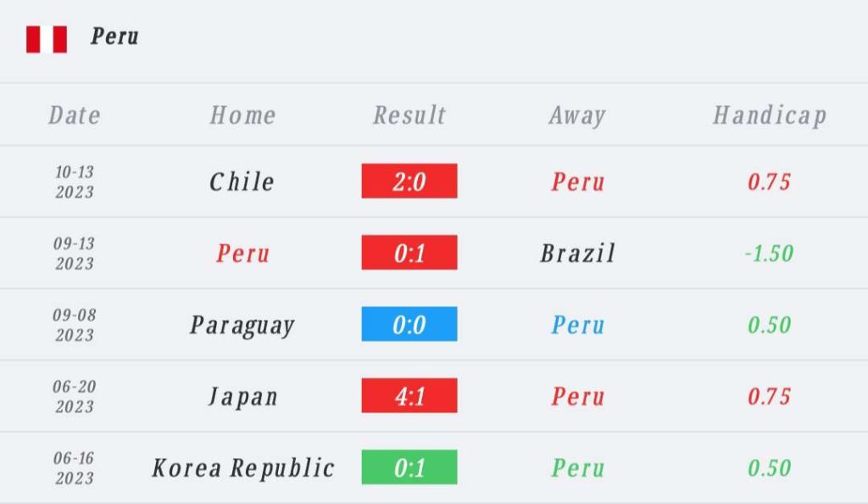Select the Handicap column header

[x=770, y=116]
